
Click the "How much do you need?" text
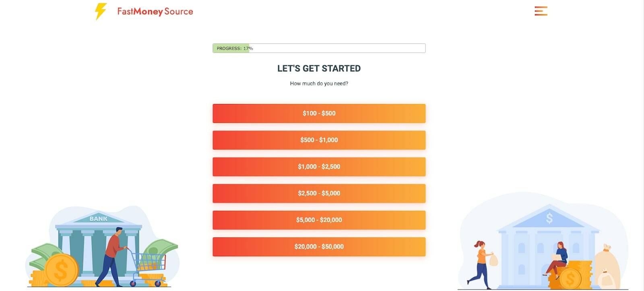pyautogui.click(x=319, y=83)
